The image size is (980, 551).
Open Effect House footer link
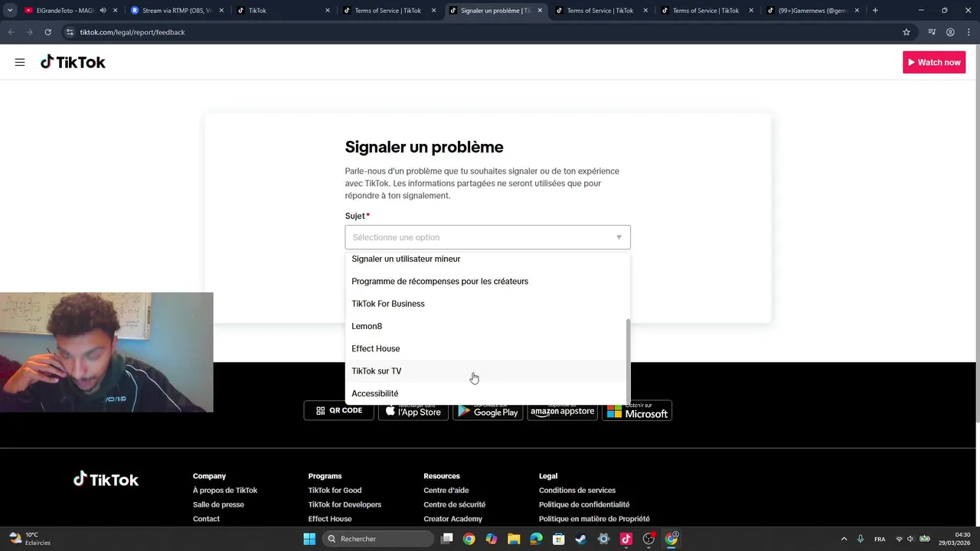[x=330, y=519]
